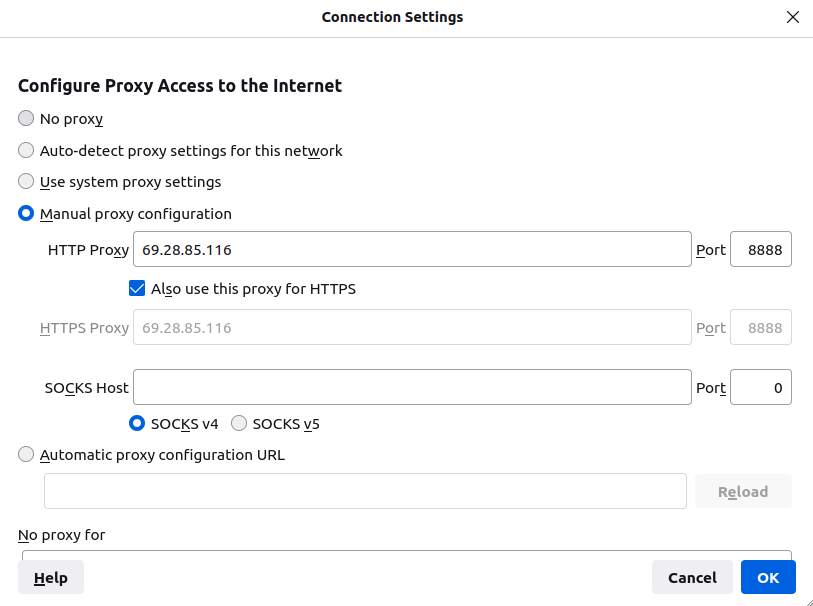Click the SOCKS Host port field
813x606 pixels.
pyautogui.click(x=761, y=387)
